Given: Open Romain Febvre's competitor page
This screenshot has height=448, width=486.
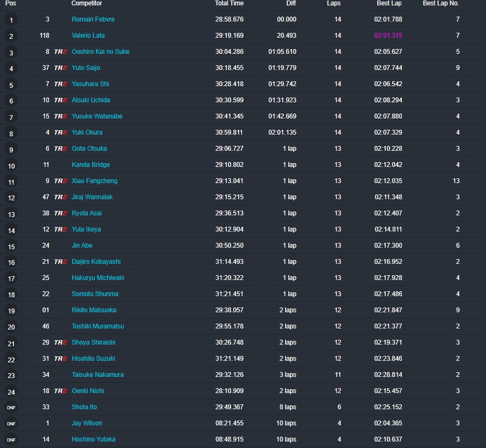Looking at the screenshot, I should [93, 19].
